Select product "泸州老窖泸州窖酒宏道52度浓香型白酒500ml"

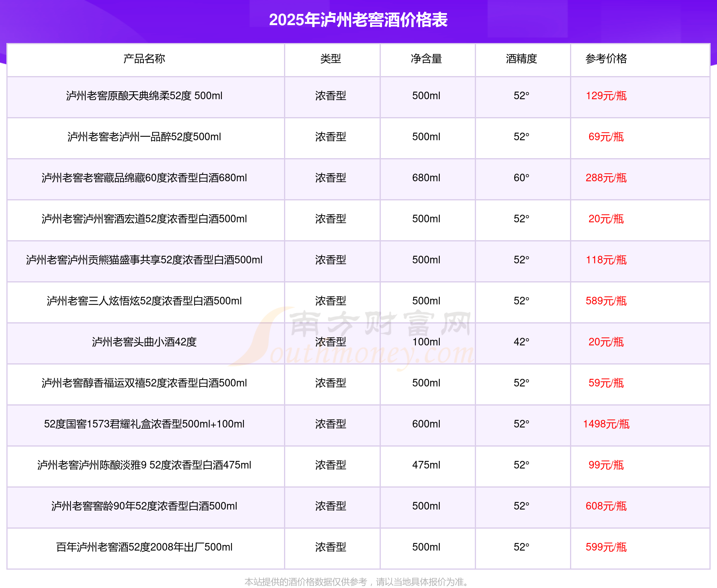coord(144,219)
